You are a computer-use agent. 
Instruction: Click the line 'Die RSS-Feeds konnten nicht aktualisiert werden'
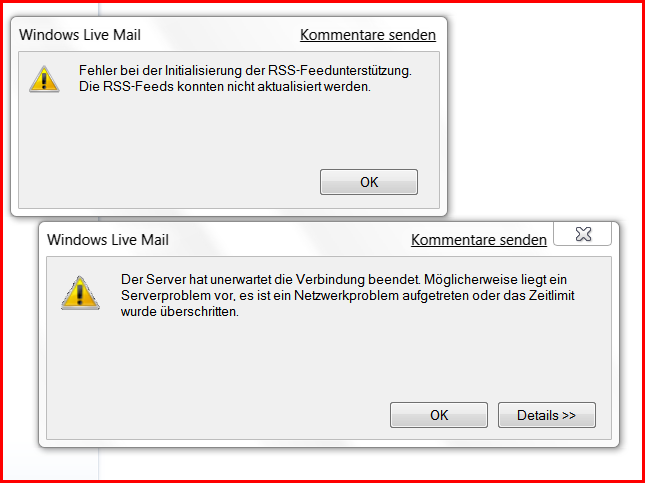click(225, 87)
